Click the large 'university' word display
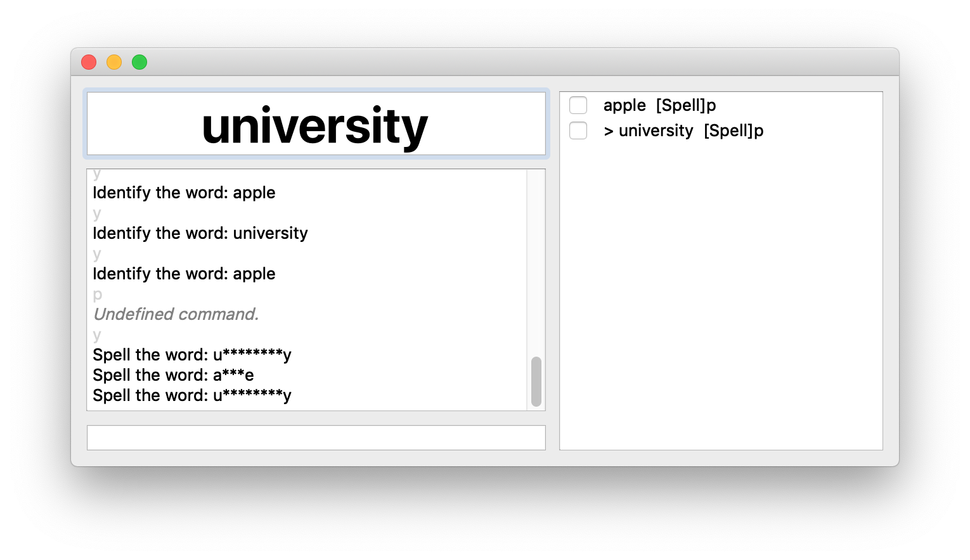This screenshot has width=970, height=560. [x=316, y=124]
